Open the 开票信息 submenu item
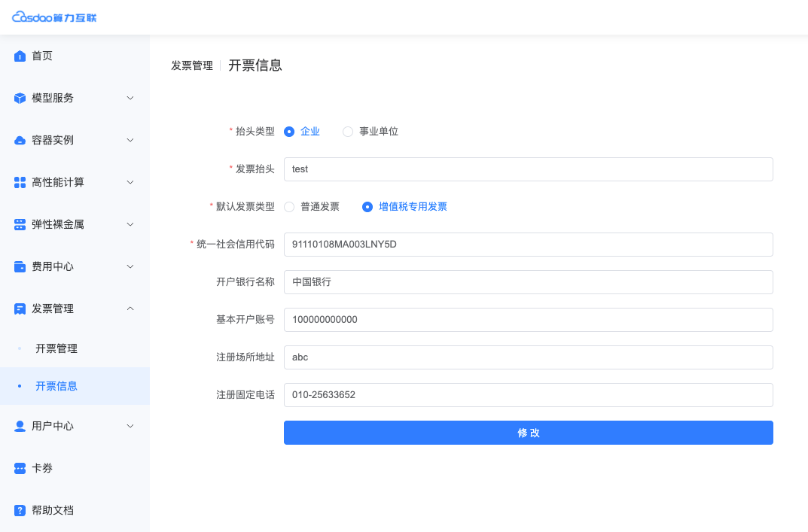Screen dimensions: 808x532 (75, 386)
